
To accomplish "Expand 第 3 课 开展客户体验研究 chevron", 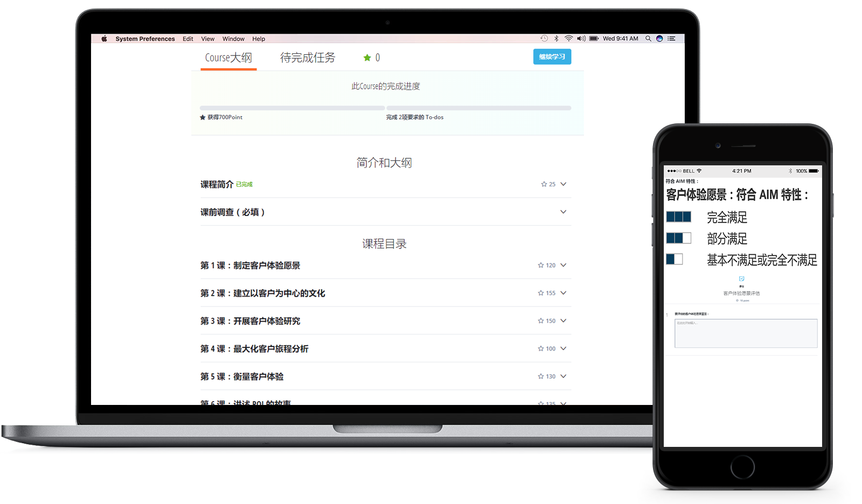I will tap(564, 320).
